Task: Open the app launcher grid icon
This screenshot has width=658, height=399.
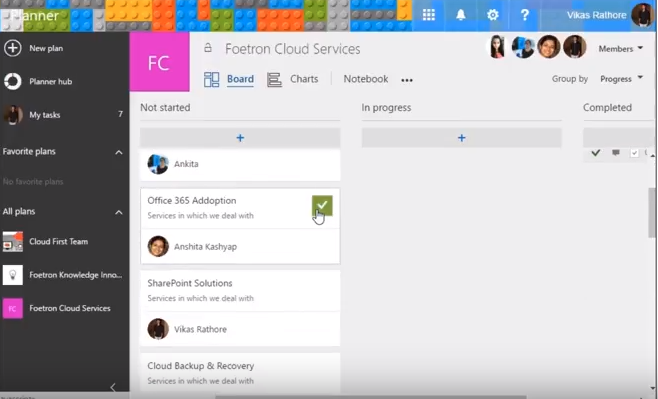Action: [x=428, y=15]
